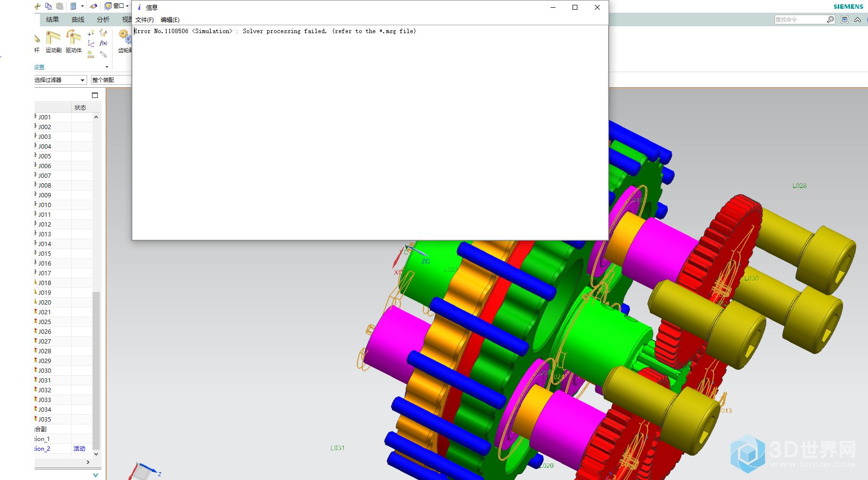The height and width of the screenshot is (480, 868).
Task: Select the 齿轮副 gear coupler tool
Action: (125, 41)
